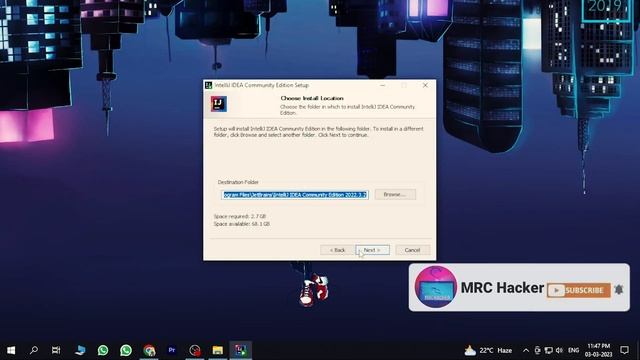Click the Subscribe button on overlay
Viewport: 640px width, 360px height.
(x=579, y=290)
